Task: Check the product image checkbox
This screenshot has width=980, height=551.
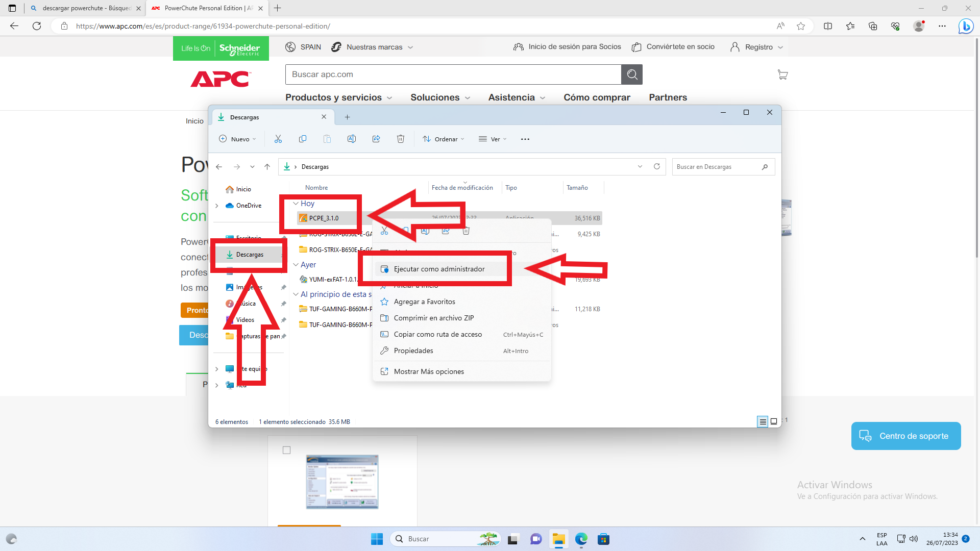Action: pyautogui.click(x=287, y=450)
